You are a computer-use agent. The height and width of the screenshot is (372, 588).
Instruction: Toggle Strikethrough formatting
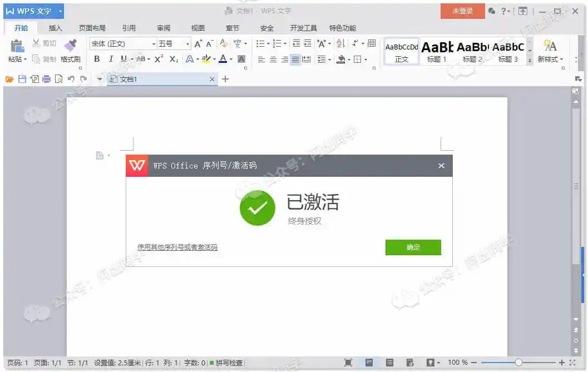tap(141, 59)
